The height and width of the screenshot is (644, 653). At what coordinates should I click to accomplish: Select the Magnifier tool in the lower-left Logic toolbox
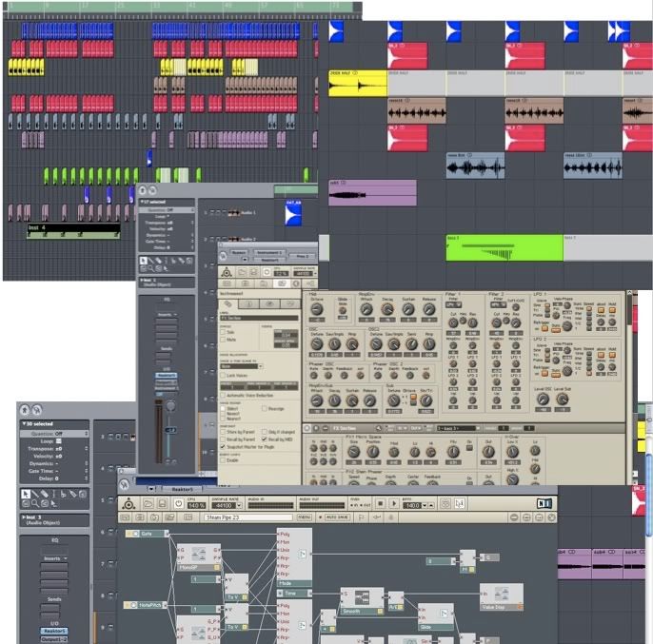pos(35,503)
